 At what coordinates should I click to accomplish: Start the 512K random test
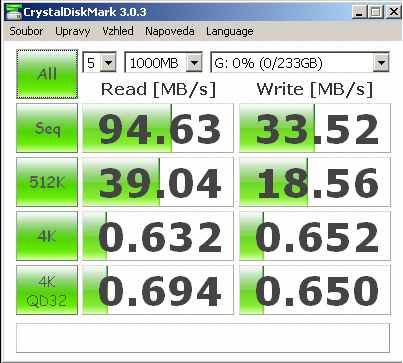[47, 182]
